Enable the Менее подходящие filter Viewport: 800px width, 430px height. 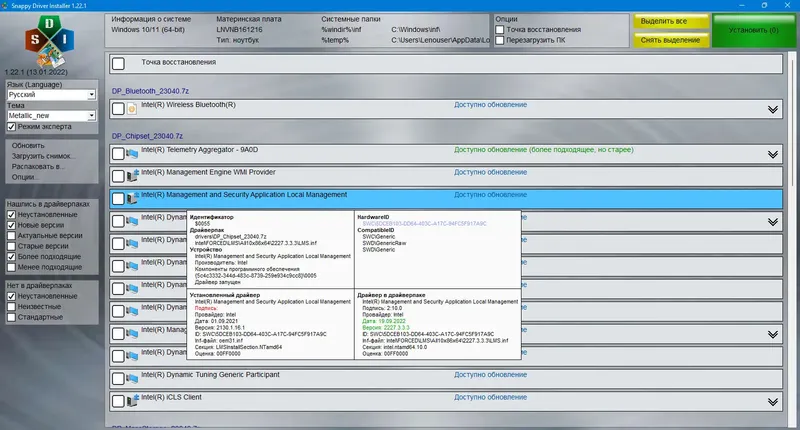[11, 267]
